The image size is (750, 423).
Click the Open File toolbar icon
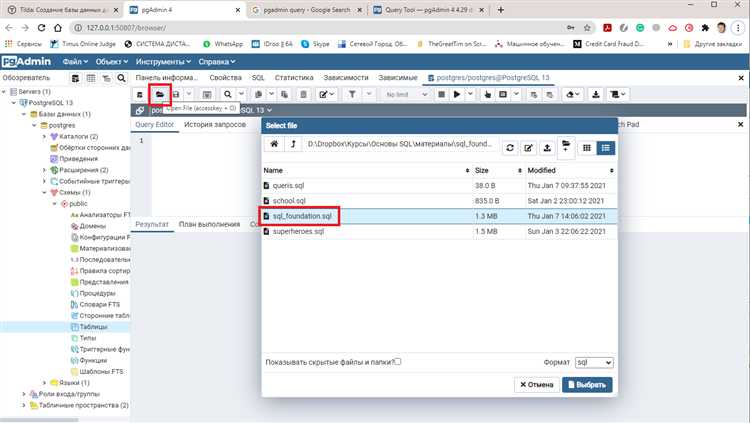click(x=159, y=94)
